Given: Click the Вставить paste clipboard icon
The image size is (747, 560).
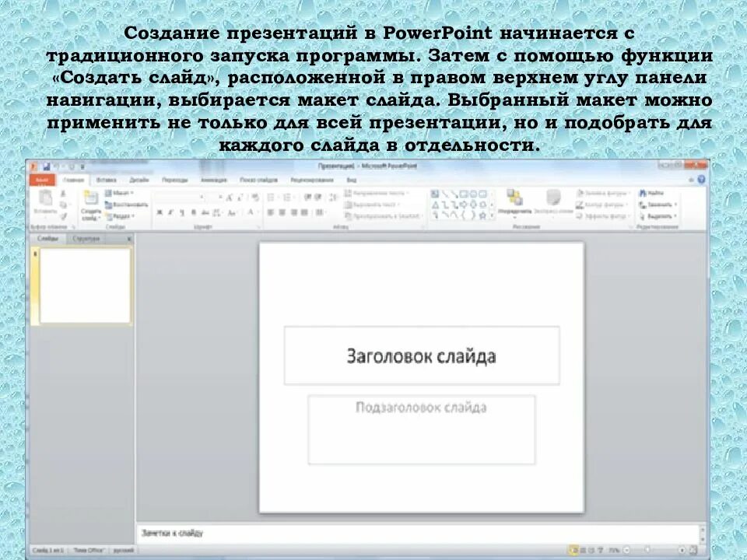Looking at the screenshot, I should (x=46, y=198).
